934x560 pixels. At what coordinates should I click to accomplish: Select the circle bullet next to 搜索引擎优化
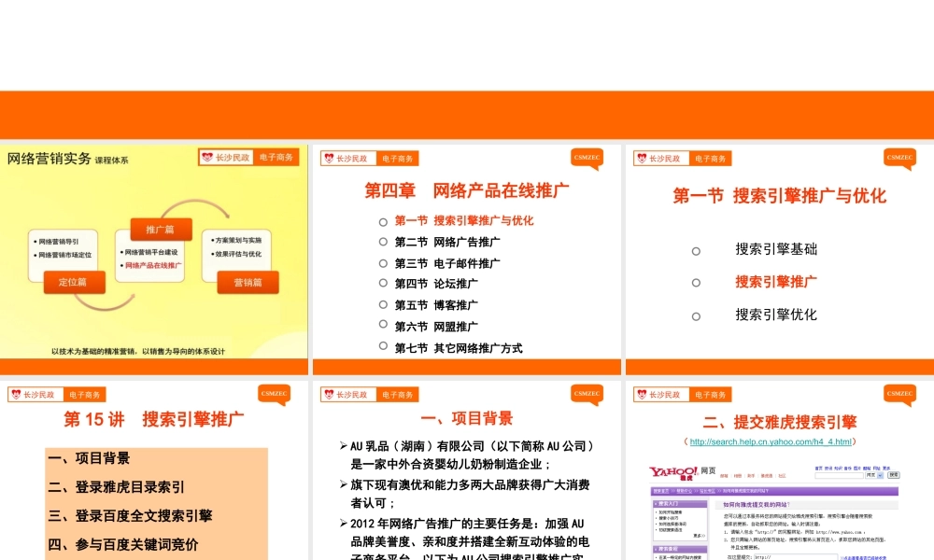(696, 316)
